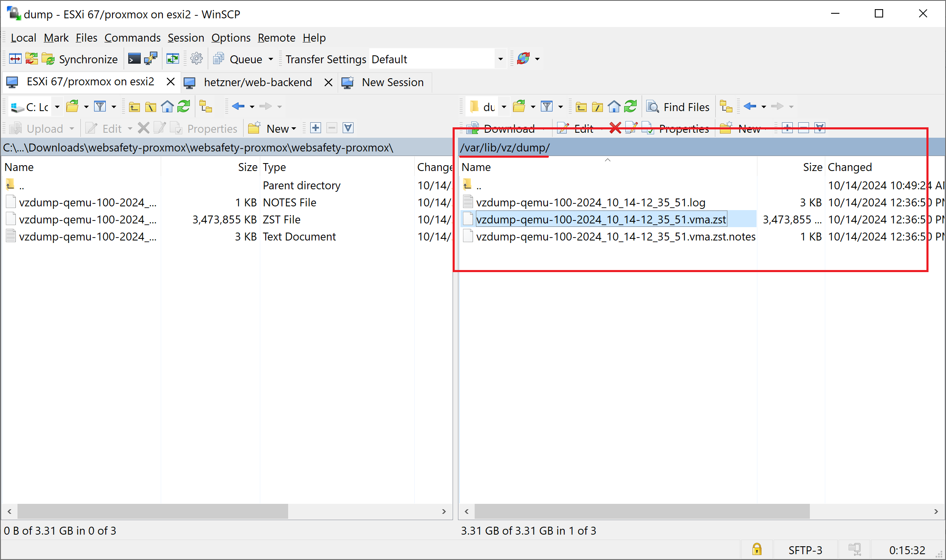
Task: Click the remote panel horizontal scrollbar
Action: (x=642, y=511)
